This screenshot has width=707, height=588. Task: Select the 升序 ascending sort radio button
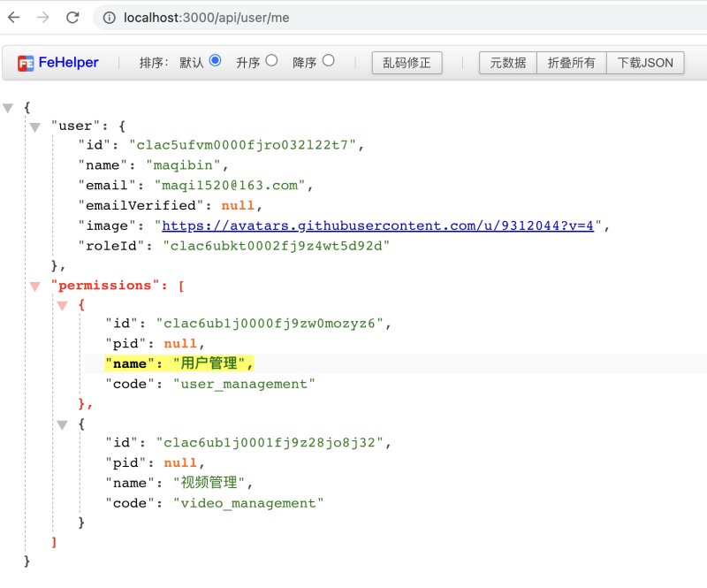point(271,60)
